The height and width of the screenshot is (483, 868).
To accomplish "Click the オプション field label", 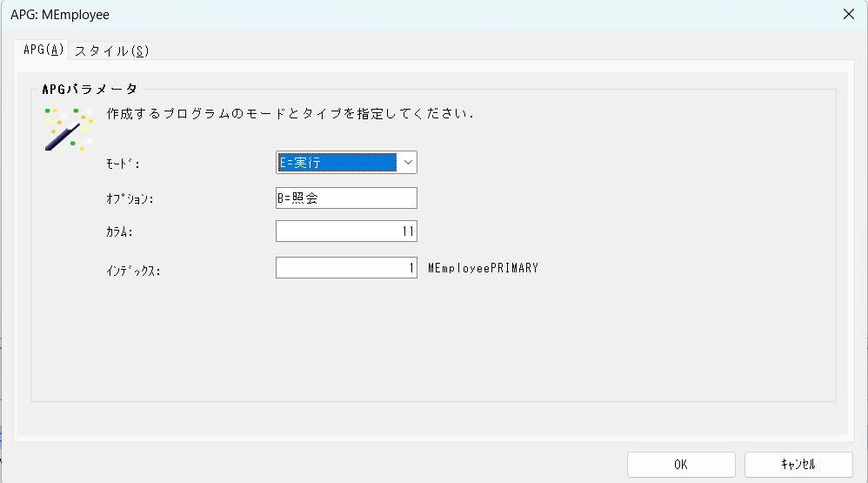I will click(x=130, y=199).
